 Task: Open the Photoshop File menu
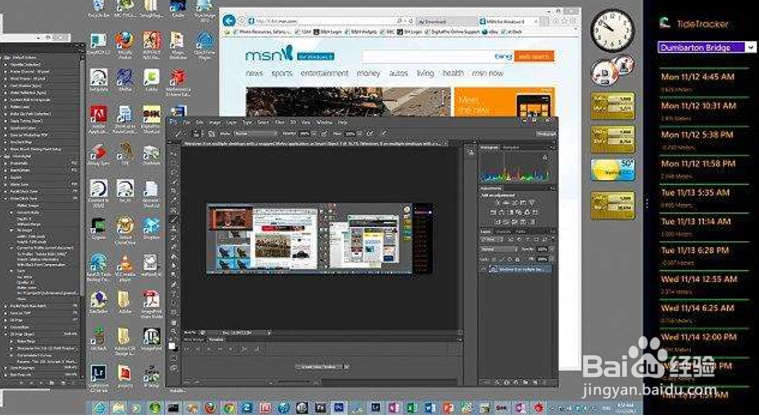(x=186, y=123)
